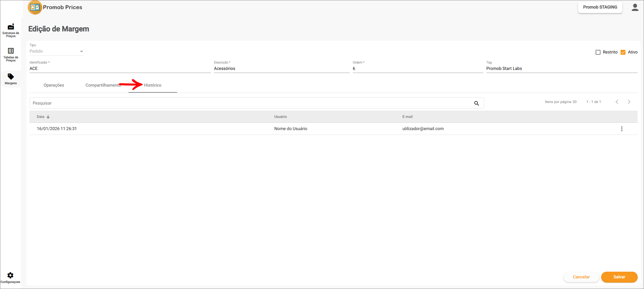The height and width of the screenshot is (289, 644).
Task: Click the Identificador field with ACE
Action: click(120, 69)
